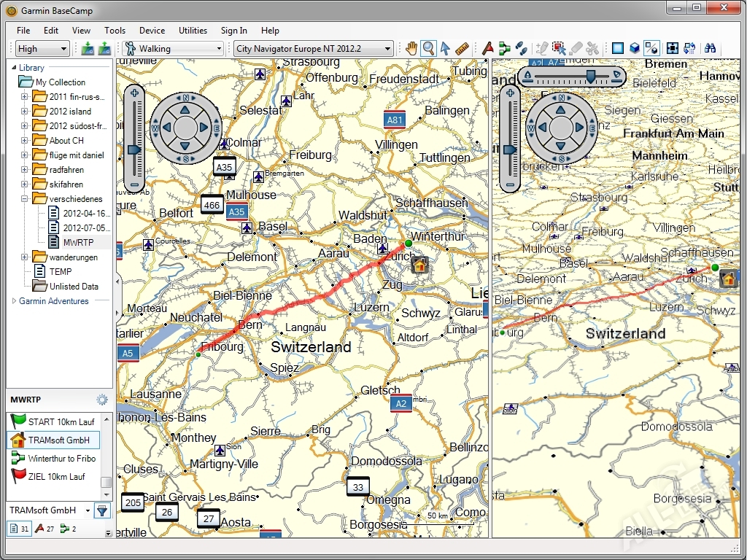This screenshot has height=560, width=747.
Task: Select the TEMP list in library
Action: click(60, 272)
